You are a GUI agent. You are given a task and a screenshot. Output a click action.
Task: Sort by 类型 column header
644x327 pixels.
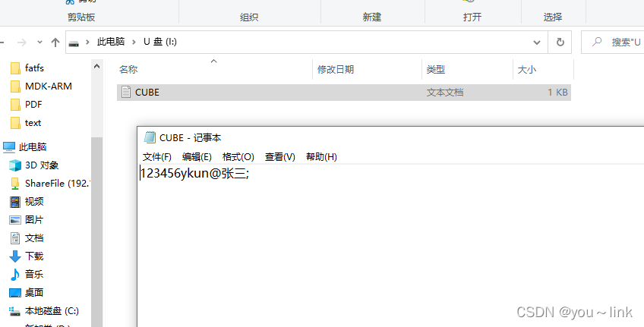pyautogui.click(x=435, y=70)
